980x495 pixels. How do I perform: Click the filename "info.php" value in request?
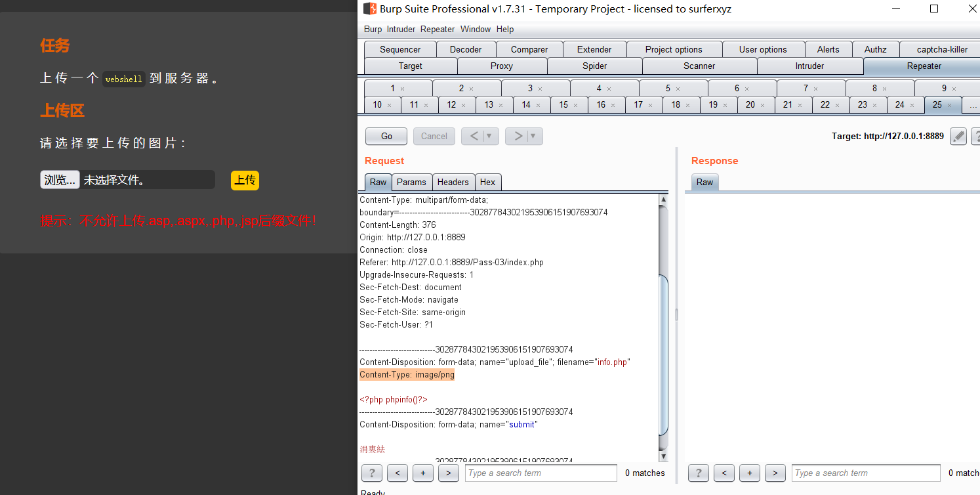point(613,362)
